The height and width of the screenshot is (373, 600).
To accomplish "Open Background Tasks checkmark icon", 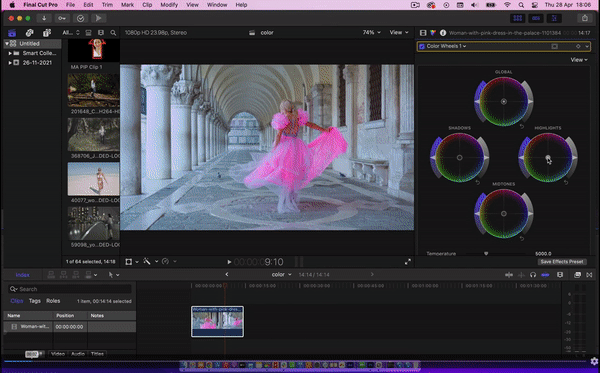I will [80, 18].
